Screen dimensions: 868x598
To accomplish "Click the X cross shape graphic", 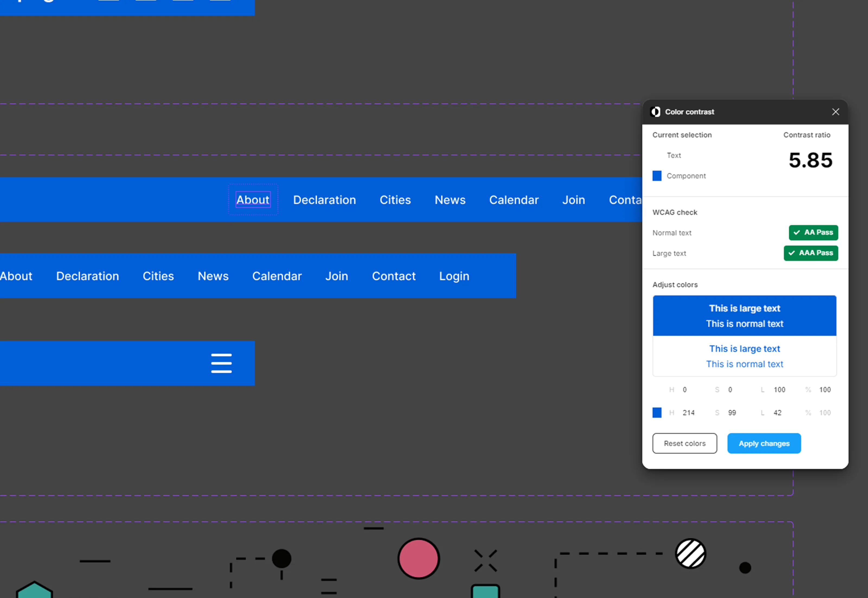I will pyautogui.click(x=486, y=561).
